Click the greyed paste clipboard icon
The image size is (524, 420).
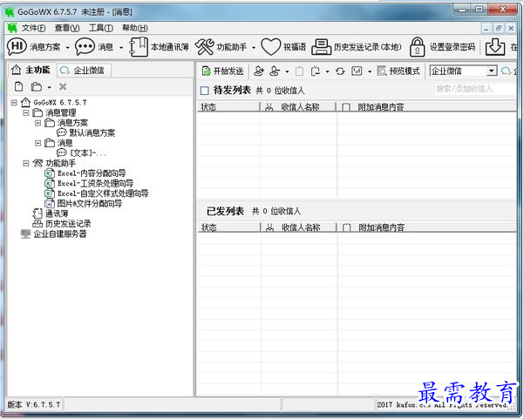(x=299, y=71)
